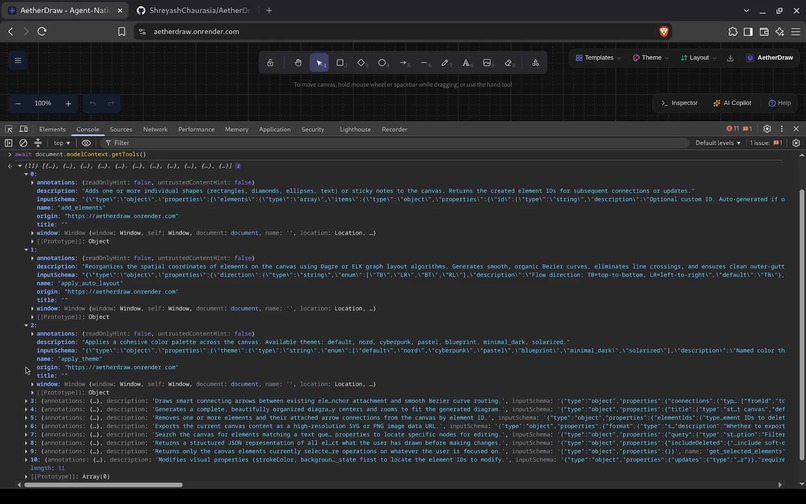Open a new browser tab

click(x=269, y=10)
